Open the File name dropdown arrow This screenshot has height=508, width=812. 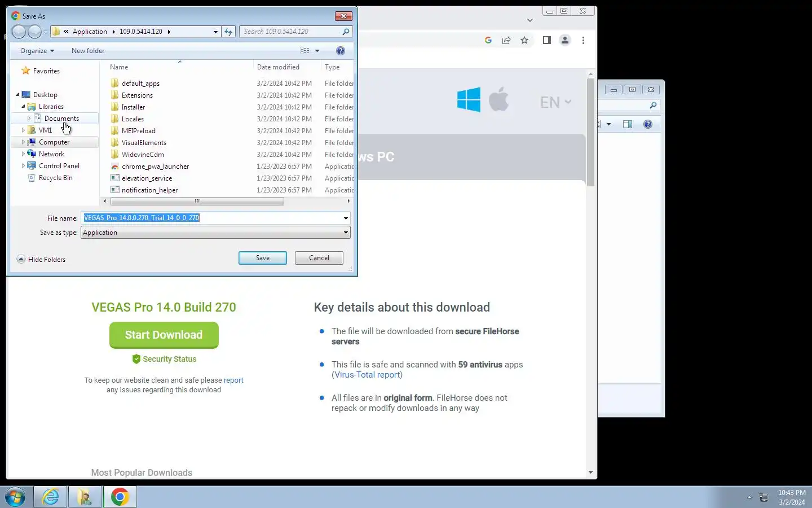pyautogui.click(x=346, y=218)
